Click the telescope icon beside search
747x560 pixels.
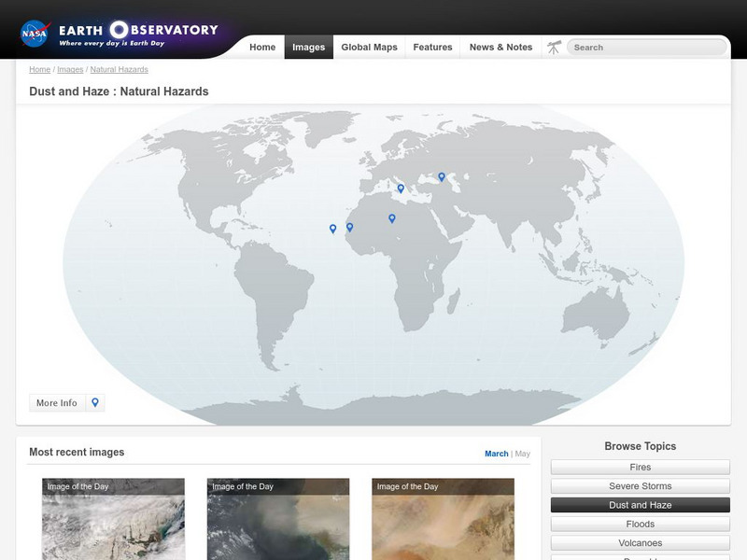click(554, 47)
